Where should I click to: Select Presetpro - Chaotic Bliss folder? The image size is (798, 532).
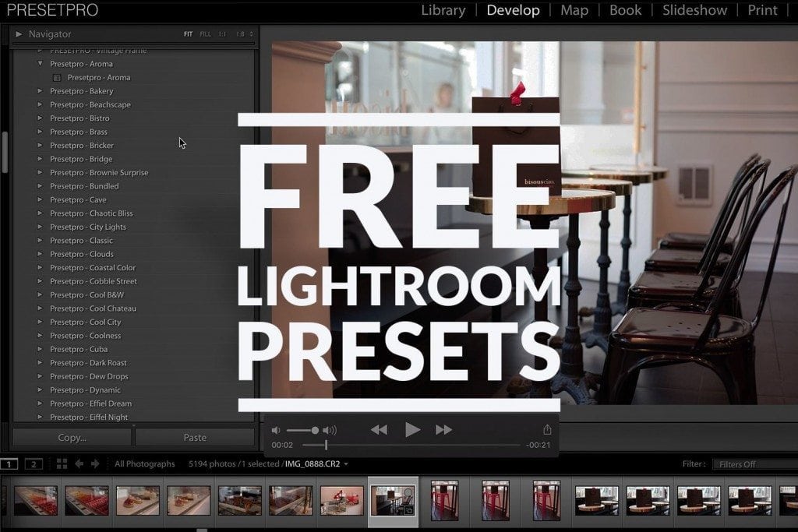point(91,213)
